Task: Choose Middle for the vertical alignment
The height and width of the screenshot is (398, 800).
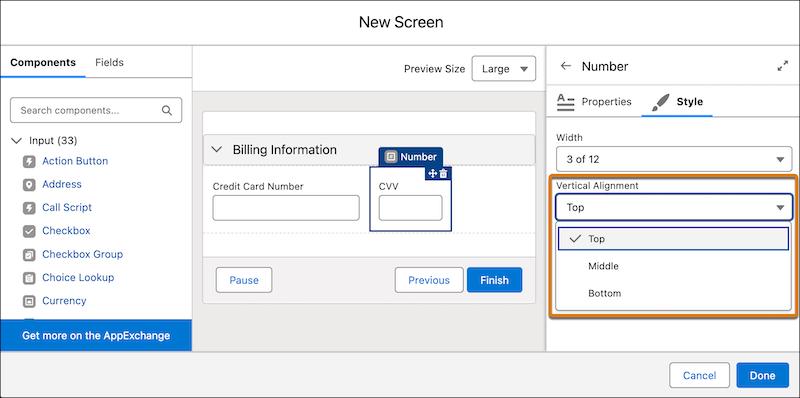Action: pyautogui.click(x=673, y=266)
